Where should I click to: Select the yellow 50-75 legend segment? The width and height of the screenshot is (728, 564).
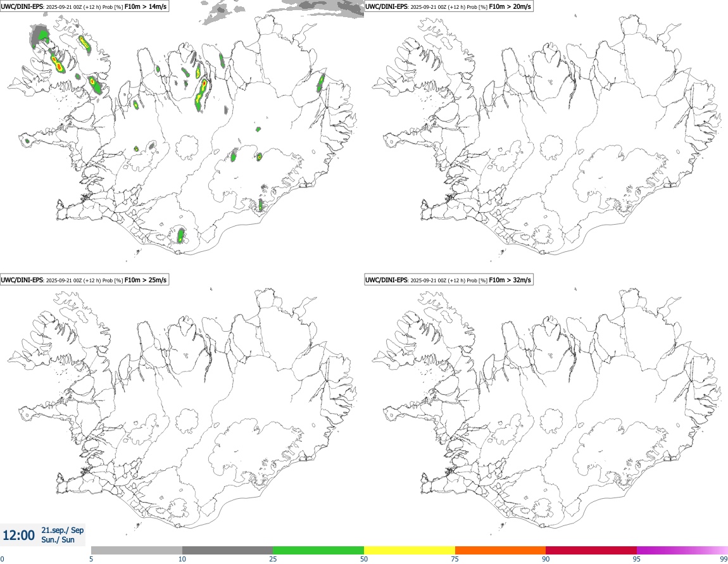(x=410, y=551)
